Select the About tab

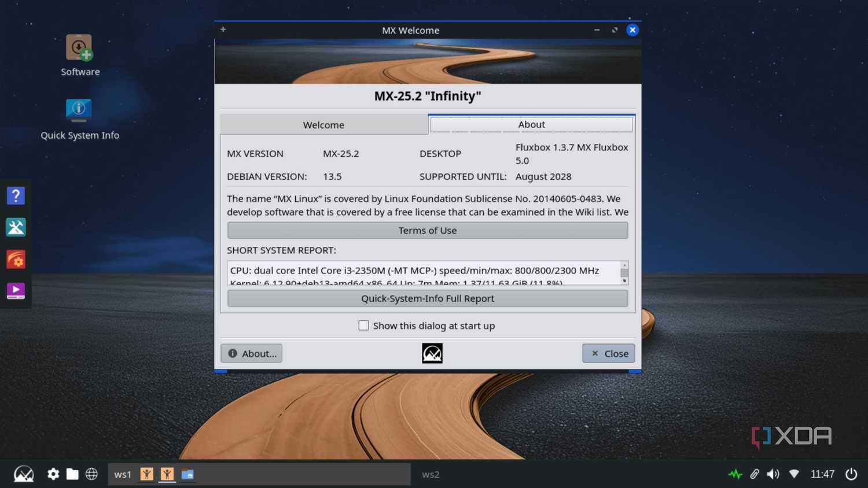click(531, 124)
